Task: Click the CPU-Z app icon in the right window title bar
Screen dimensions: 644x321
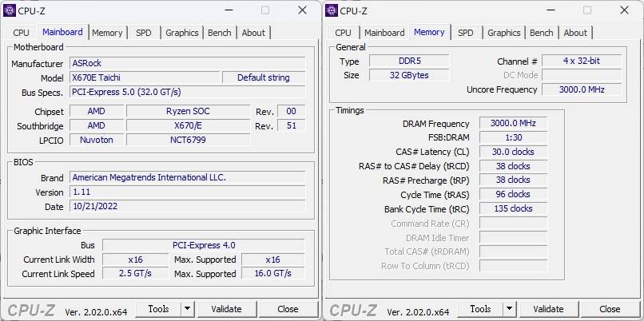Action: 332,10
